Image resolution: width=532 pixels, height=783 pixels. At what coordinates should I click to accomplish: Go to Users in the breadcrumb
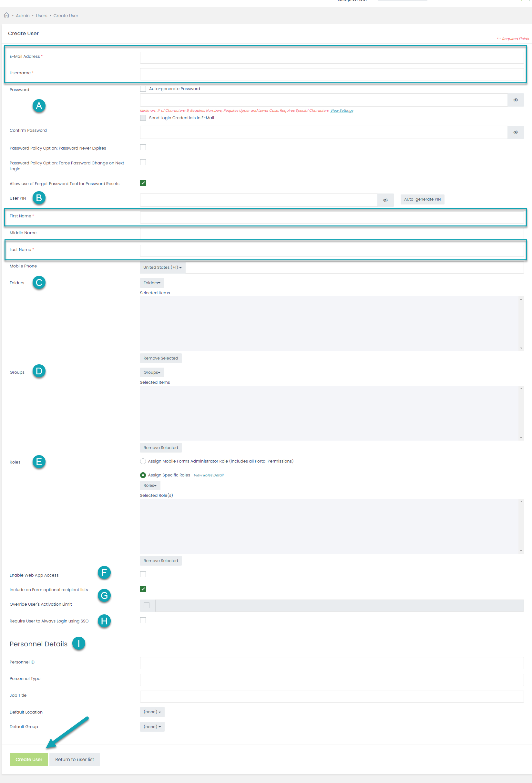[x=42, y=16]
